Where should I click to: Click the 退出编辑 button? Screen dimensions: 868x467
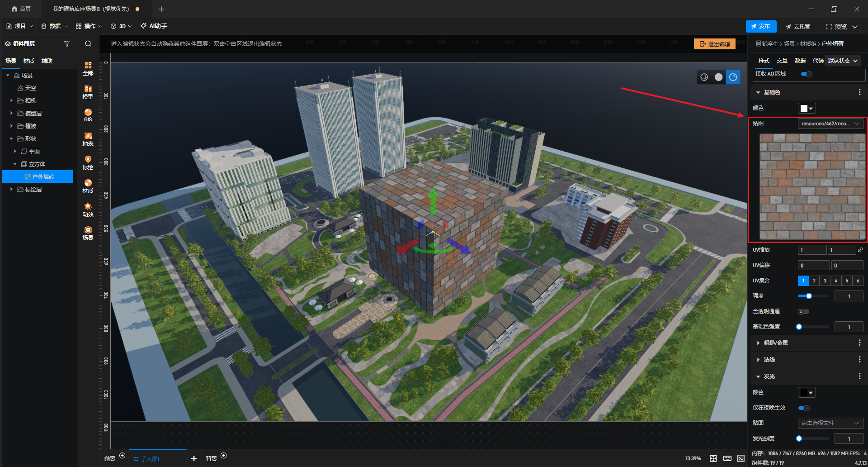click(715, 44)
